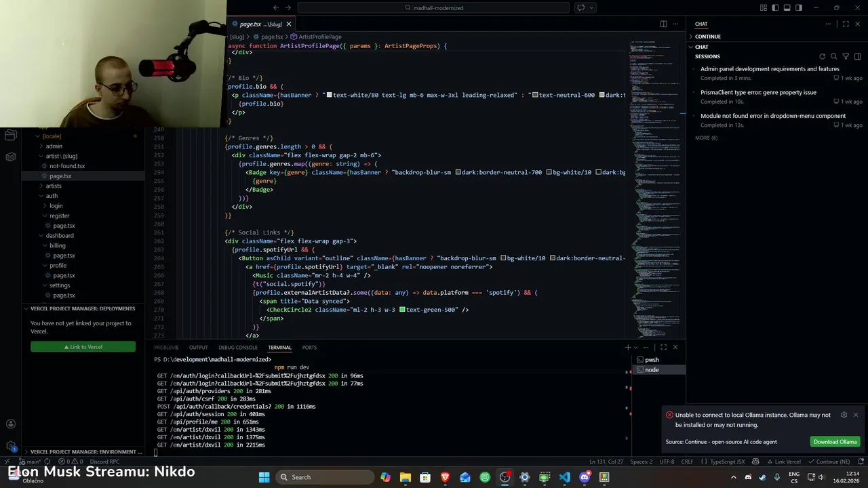Search chat sessions with magnifier icon

[834, 56]
